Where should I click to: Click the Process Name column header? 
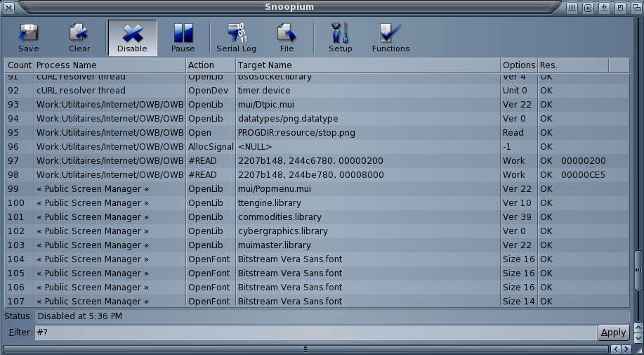110,65
